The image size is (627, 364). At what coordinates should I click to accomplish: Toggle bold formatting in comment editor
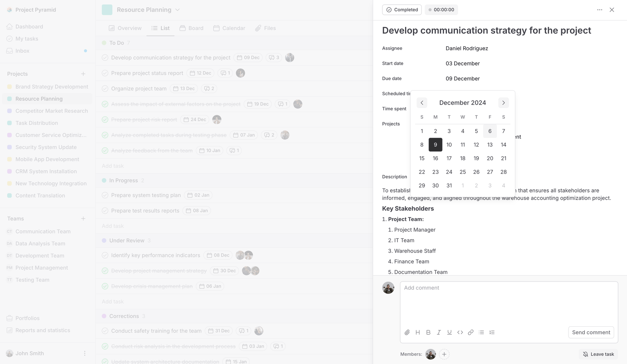click(x=428, y=332)
